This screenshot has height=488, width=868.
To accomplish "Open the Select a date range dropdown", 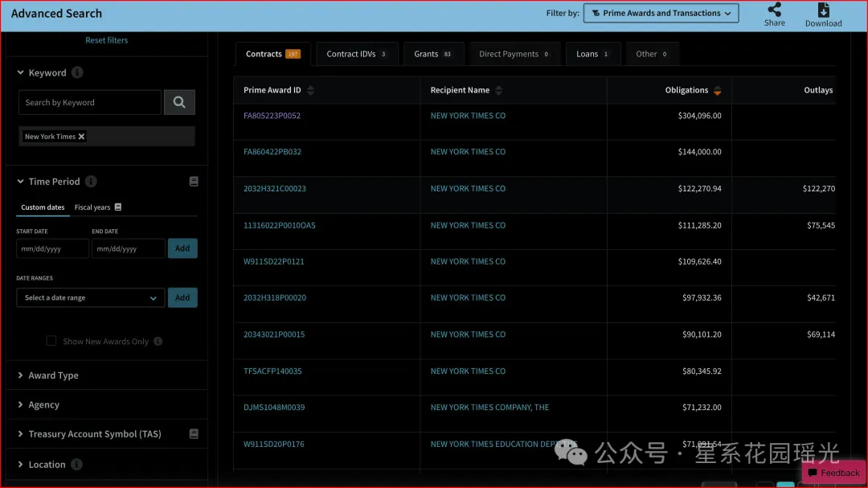I will (x=90, y=297).
